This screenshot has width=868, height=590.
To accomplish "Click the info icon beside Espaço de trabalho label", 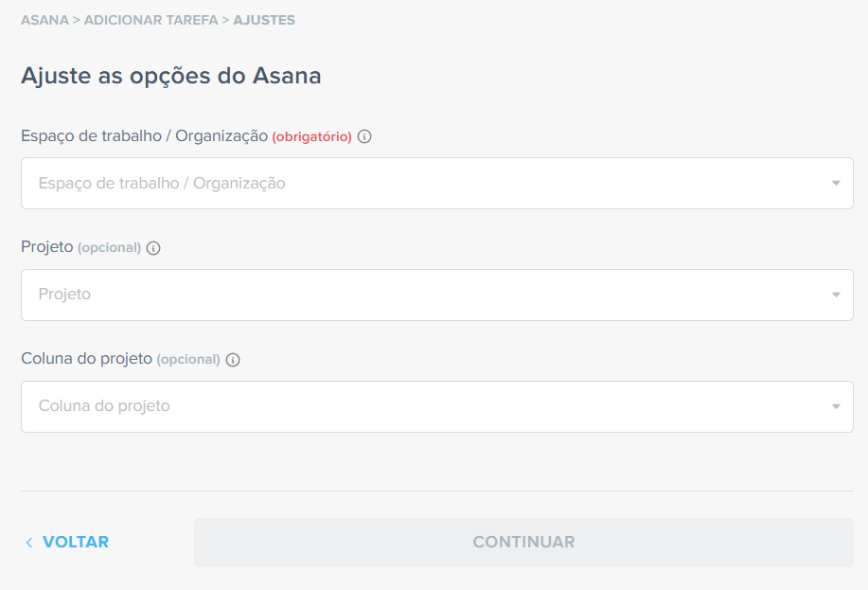I will (364, 136).
